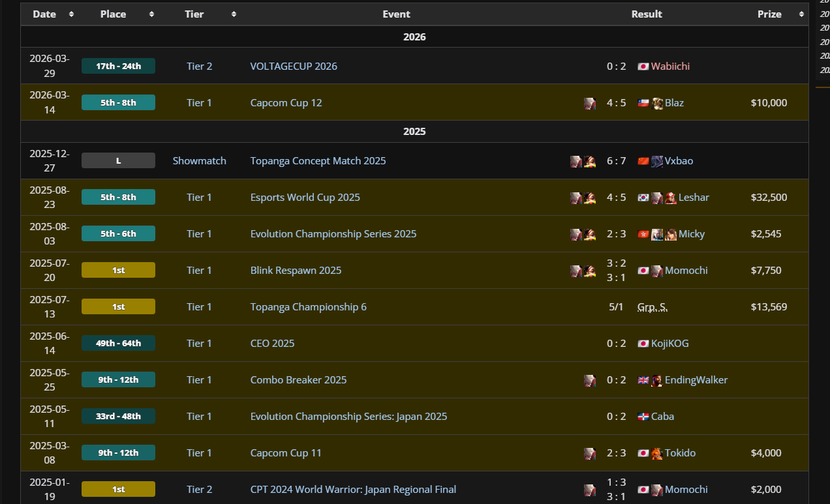Viewport: 830px width, 504px height.
Task: Click the Tier 1 link in CEO 2025 row
Action: (x=199, y=344)
